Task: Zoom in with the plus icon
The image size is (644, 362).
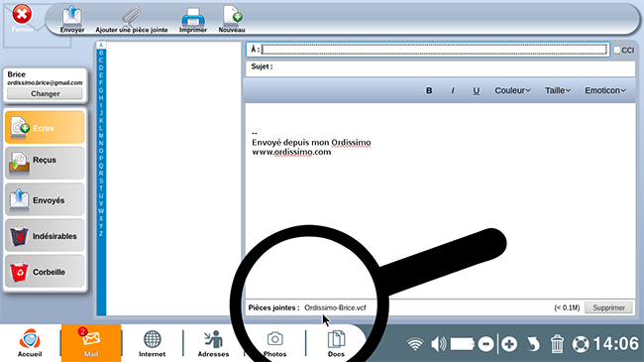Action: [x=509, y=344]
